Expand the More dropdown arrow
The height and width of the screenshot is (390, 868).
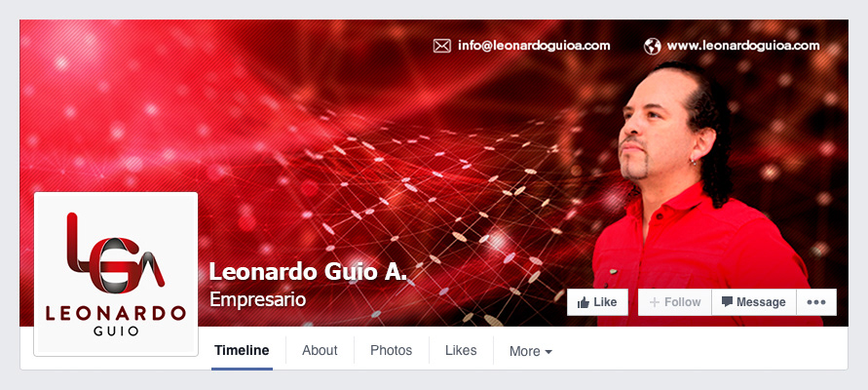[548, 352]
